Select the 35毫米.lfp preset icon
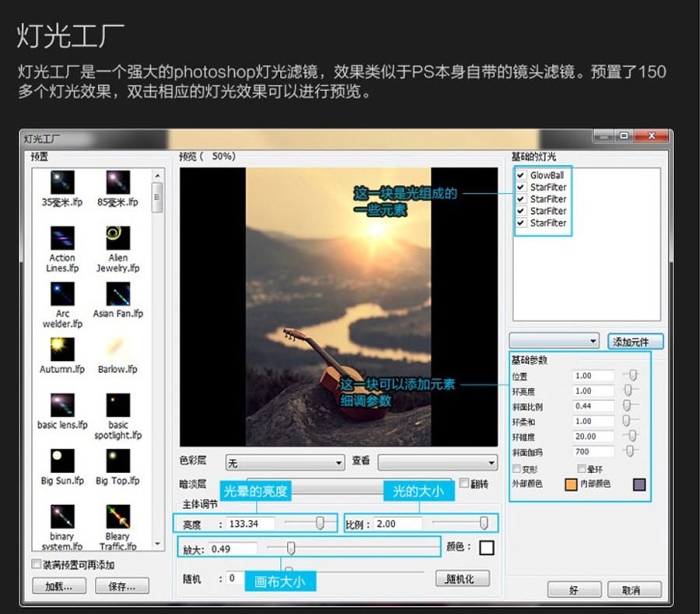This screenshot has height=614, width=700. click(x=62, y=182)
